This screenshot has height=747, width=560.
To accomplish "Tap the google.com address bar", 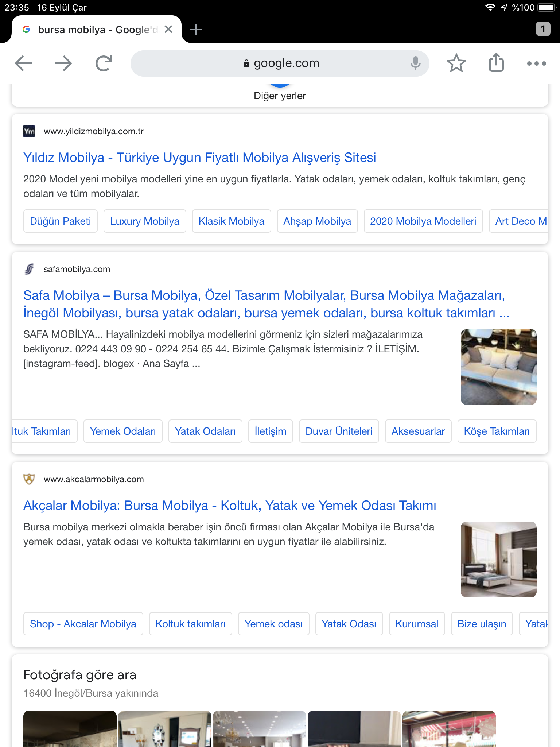I will [x=280, y=63].
